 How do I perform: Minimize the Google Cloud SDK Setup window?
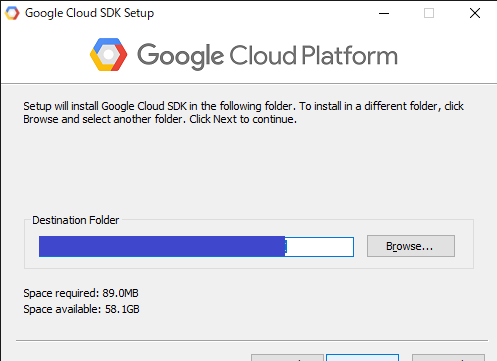click(384, 13)
